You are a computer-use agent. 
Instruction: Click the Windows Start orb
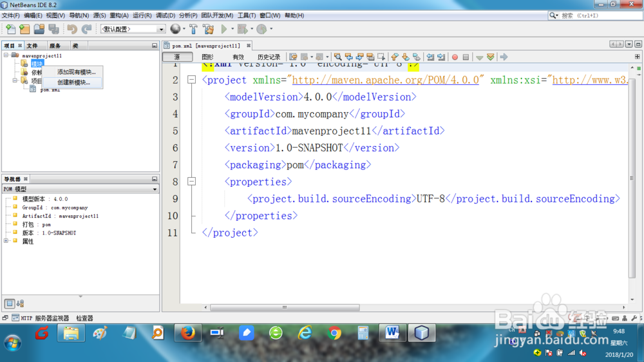(13, 342)
